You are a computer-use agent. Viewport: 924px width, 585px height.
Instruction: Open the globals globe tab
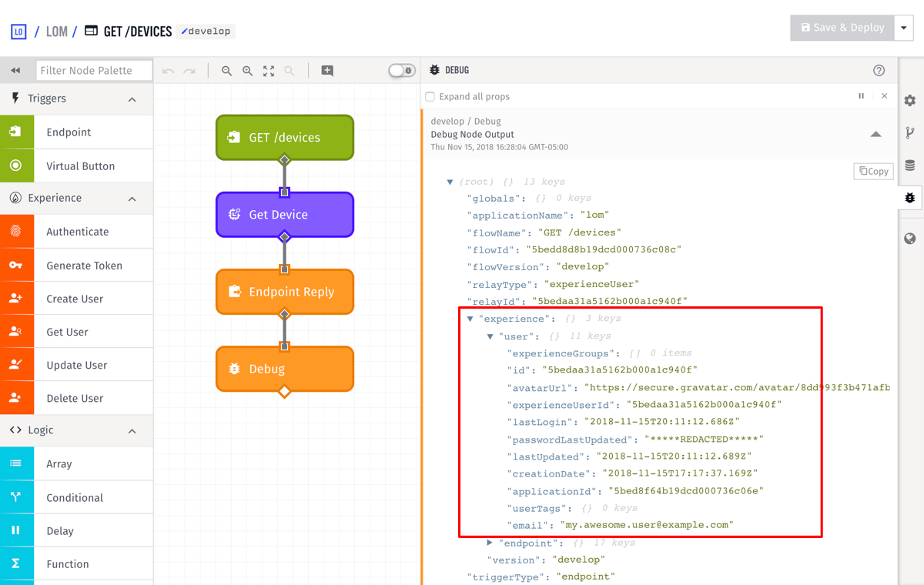pyautogui.click(x=910, y=239)
